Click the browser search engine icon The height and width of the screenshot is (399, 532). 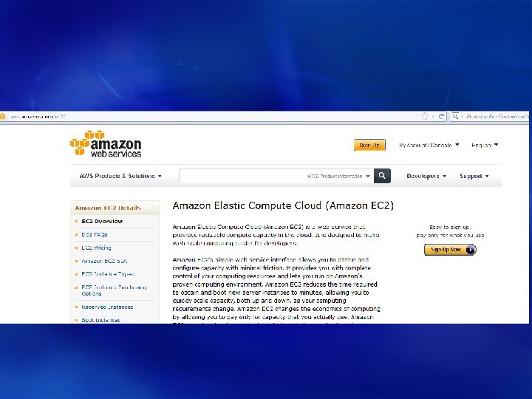455,117
